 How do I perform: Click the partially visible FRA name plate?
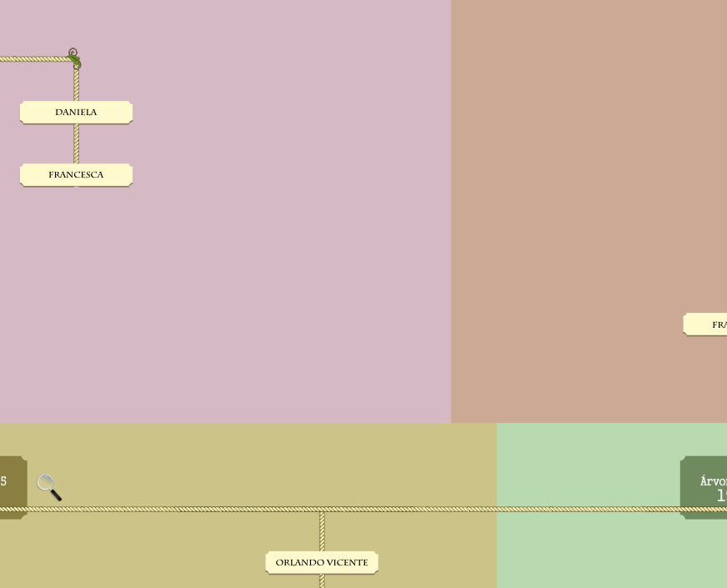(x=706, y=324)
